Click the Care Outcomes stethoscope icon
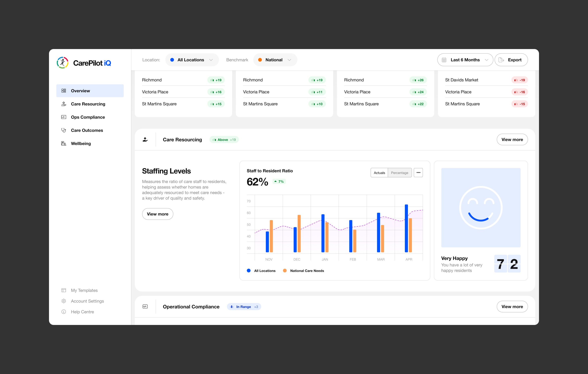Image resolution: width=588 pixels, height=374 pixels. click(x=64, y=130)
